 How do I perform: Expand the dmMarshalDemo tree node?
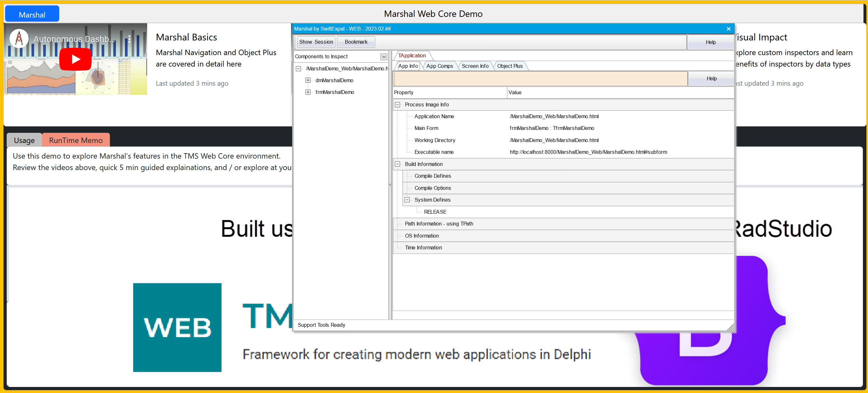point(308,80)
